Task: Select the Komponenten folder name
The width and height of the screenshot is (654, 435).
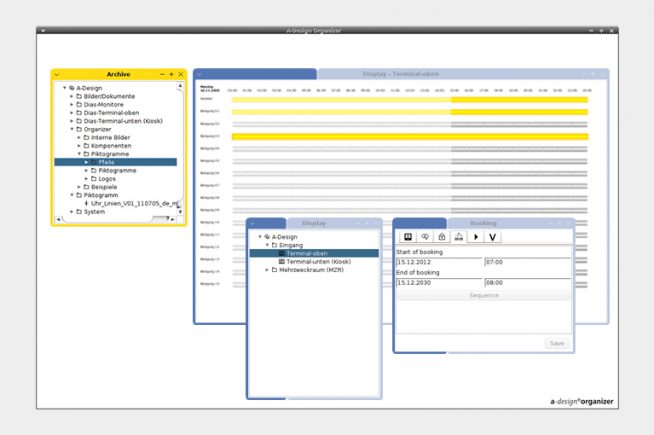Action: [111, 146]
